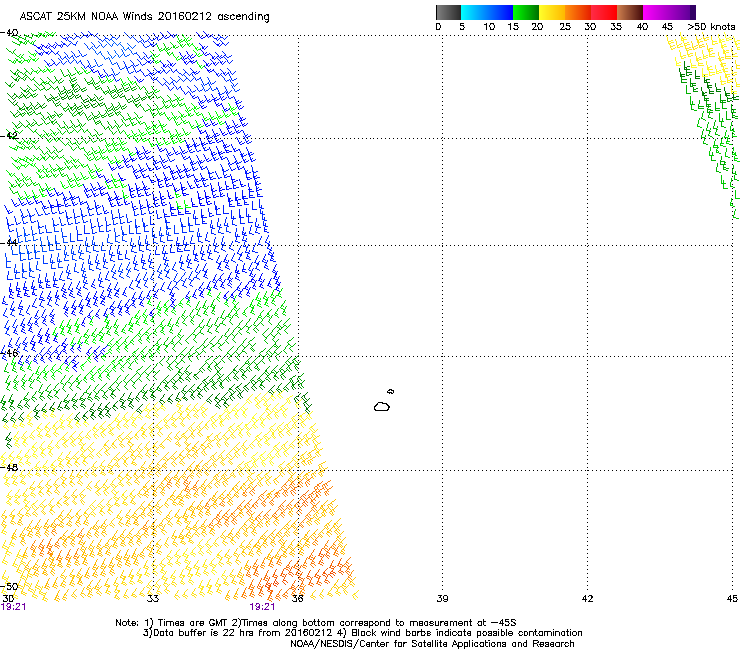Click the "35" label under the color bar

616,27
